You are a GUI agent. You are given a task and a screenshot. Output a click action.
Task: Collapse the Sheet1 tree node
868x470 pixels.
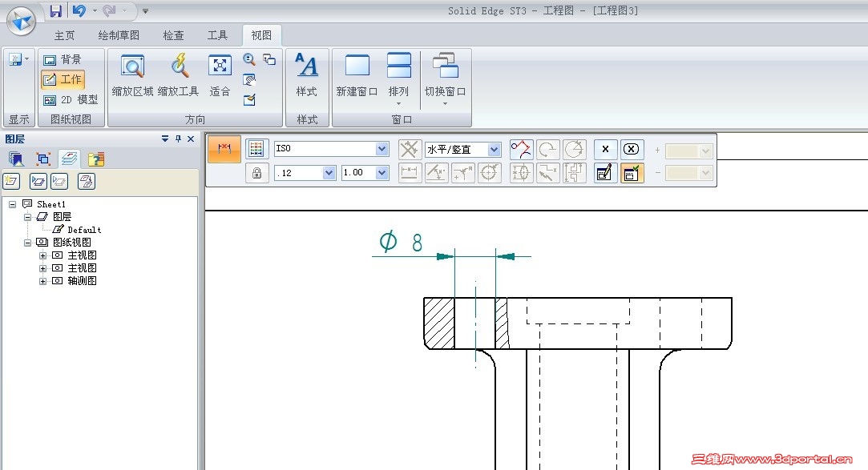(12, 205)
